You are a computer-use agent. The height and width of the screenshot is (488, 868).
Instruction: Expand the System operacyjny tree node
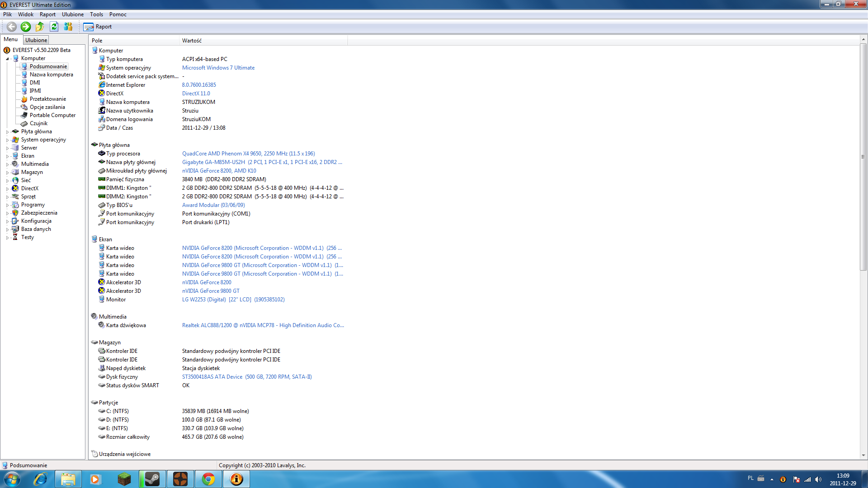[x=7, y=140]
